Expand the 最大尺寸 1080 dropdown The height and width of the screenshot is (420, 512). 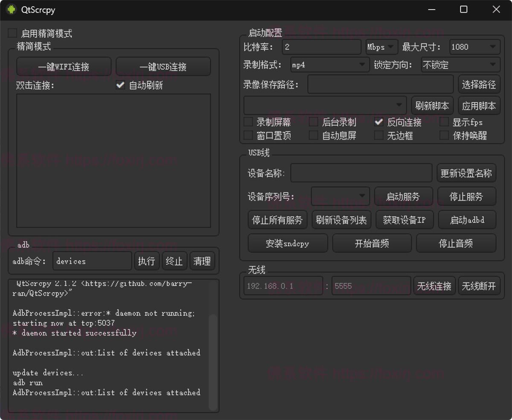[474, 47]
